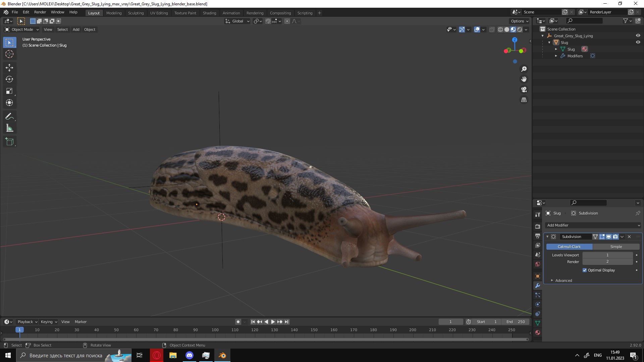This screenshot has height=362, width=644.
Task: Open the Material properties tab
Action: 538,333
